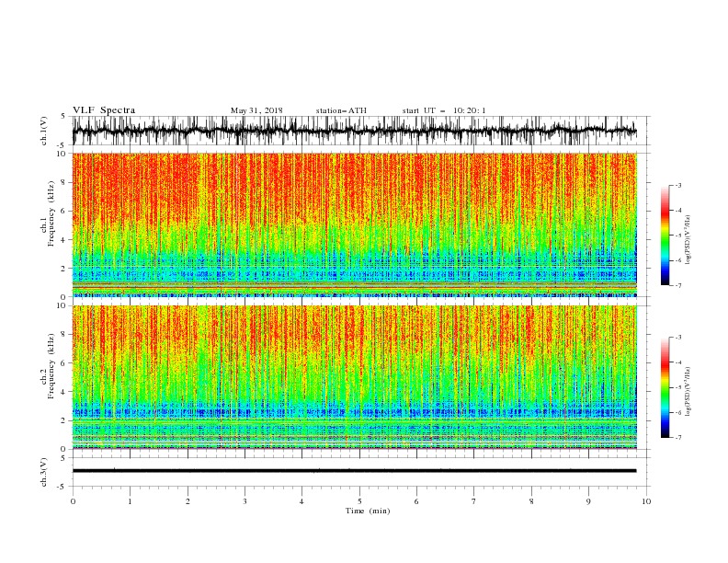The image size is (728, 563).
Task: Click time-axis tick label "6"
Action: click(416, 501)
